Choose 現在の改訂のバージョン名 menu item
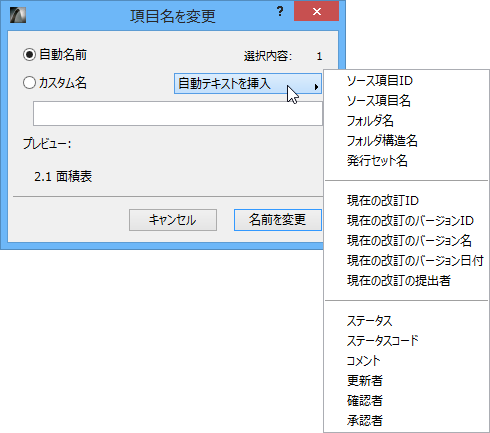Viewport: 490px width, 433px height. point(406,241)
